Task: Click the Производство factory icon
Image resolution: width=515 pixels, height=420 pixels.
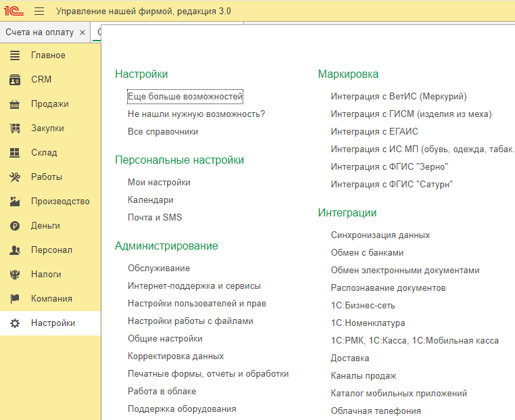Action: (15, 202)
